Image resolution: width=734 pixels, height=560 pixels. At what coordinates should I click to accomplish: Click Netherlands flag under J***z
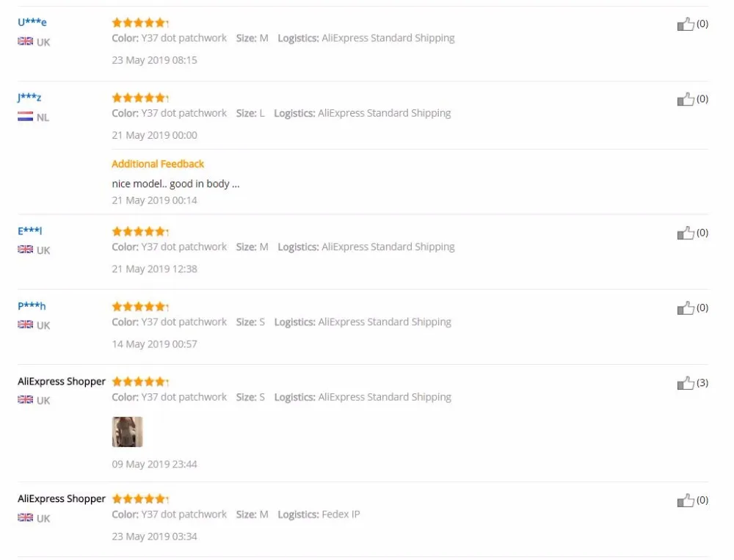pyautogui.click(x=25, y=116)
